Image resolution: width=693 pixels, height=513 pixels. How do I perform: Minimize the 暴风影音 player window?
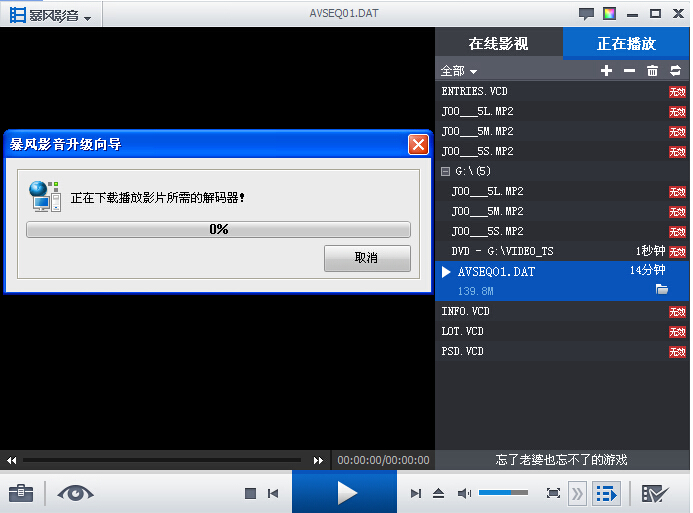(632, 14)
